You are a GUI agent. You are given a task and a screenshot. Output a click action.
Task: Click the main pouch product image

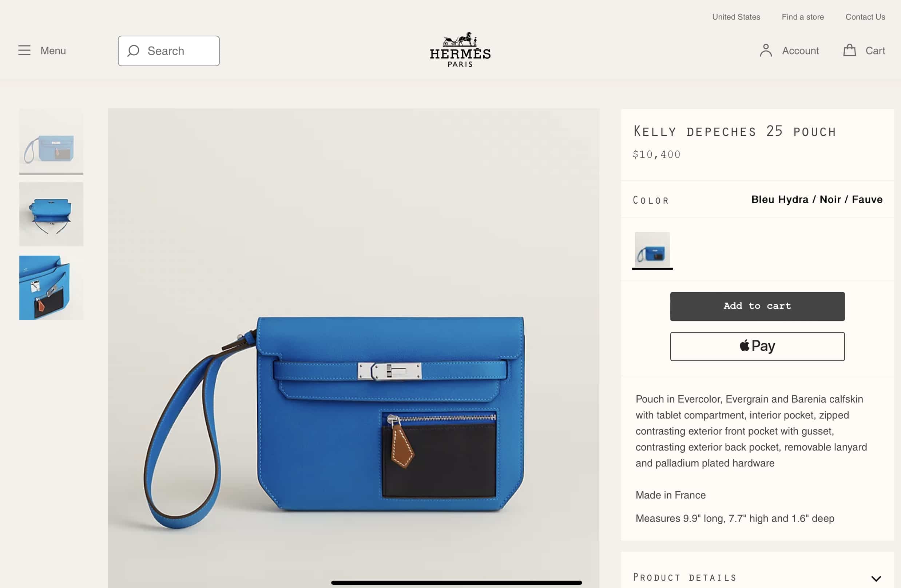353,348
